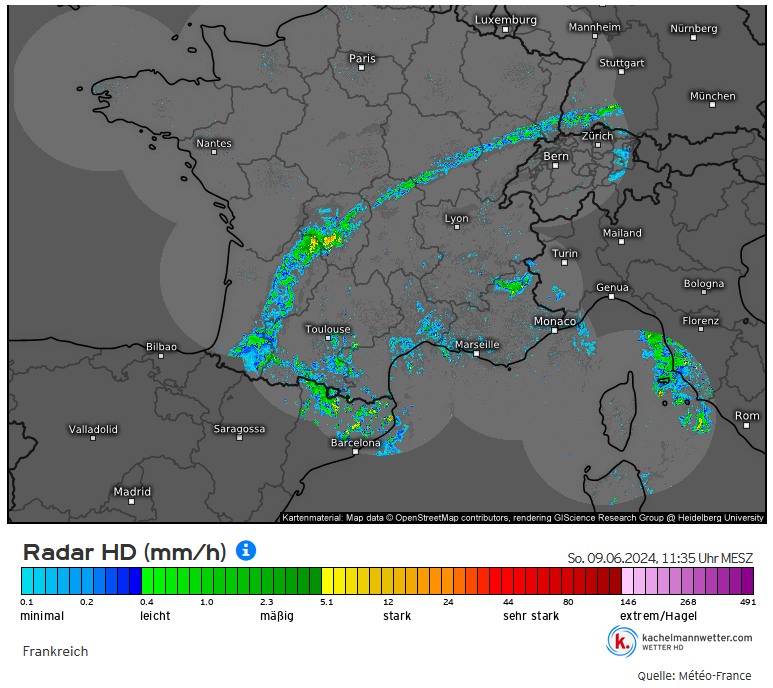Click the OpenStreetMap attribution text

point(523,518)
